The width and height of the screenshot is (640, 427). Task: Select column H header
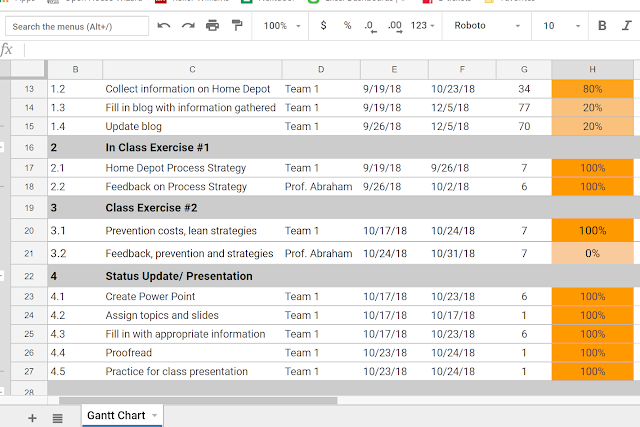[x=592, y=70]
